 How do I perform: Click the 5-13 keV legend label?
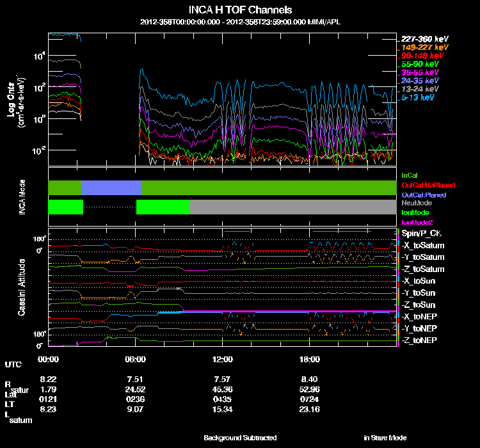pyautogui.click(x=420, y=98)
